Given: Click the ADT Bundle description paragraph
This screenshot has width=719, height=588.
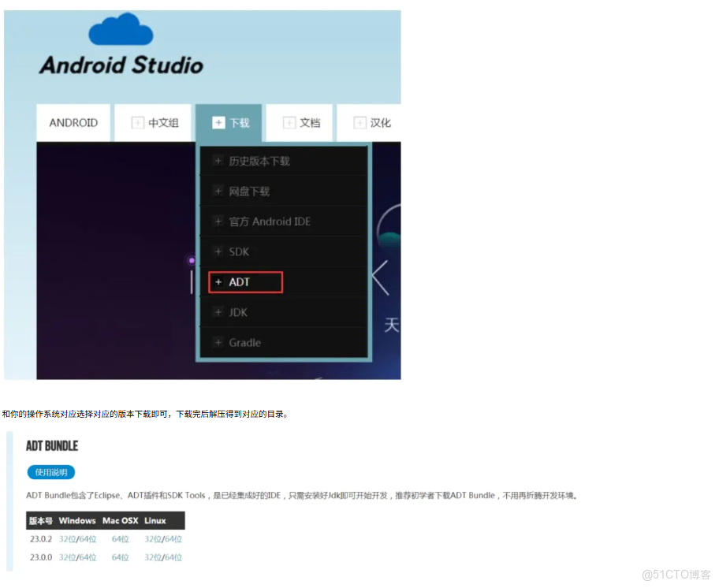Looking at the screenshot, I should 302,496.
